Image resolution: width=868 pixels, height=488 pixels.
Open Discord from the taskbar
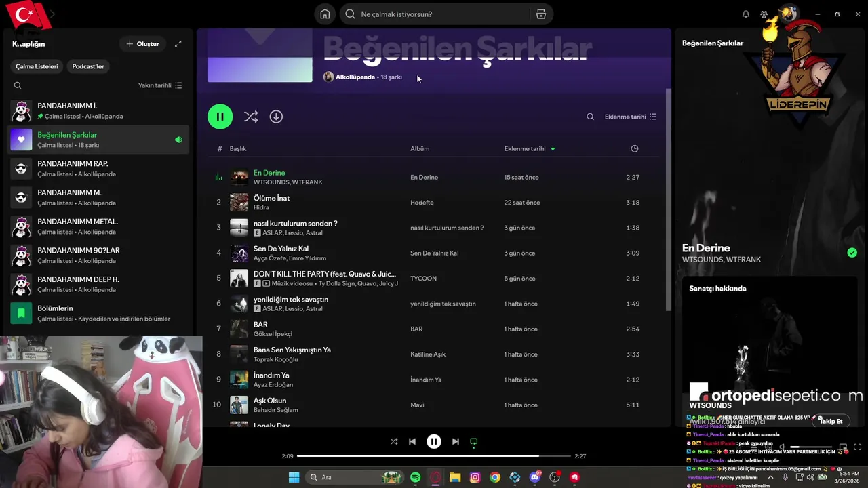pos(535,477)
